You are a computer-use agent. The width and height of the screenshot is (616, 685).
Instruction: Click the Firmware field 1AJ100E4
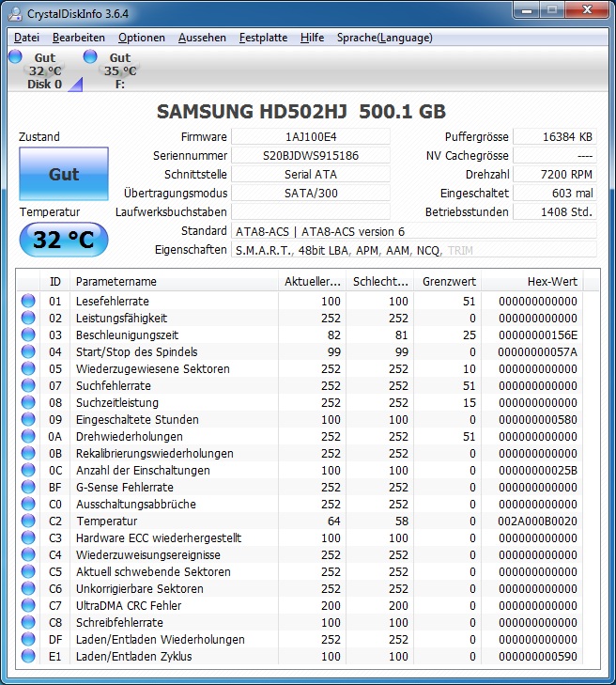coord(311,137)
